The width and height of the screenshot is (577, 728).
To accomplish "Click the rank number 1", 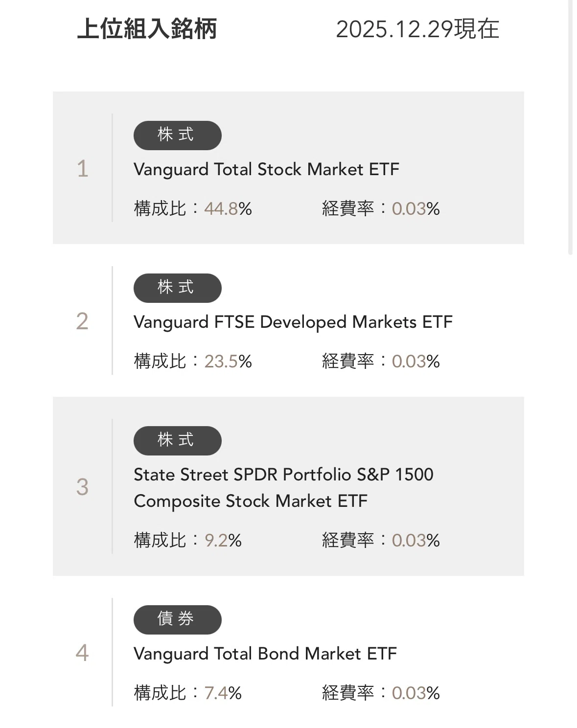I will point(82,169).
